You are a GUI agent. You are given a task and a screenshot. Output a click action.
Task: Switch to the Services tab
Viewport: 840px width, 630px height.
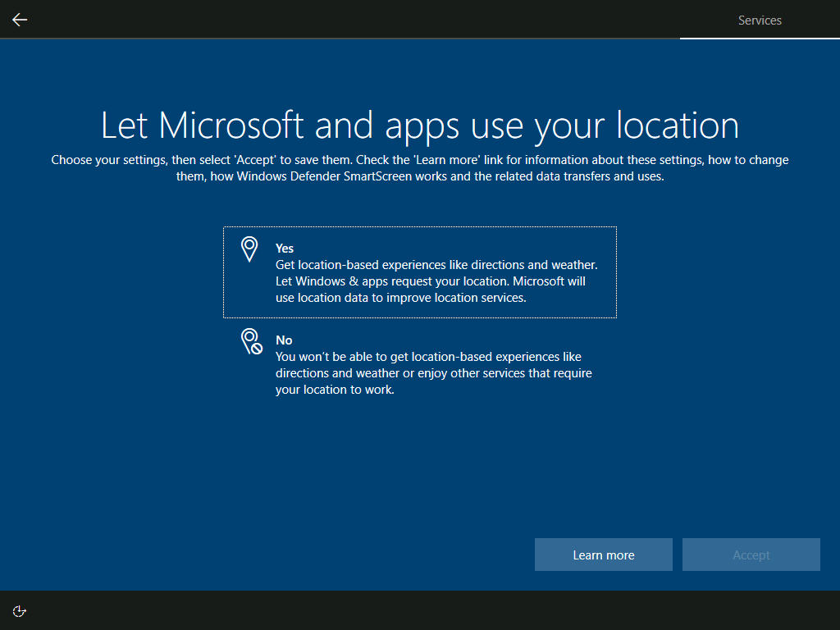pos(760,21)
